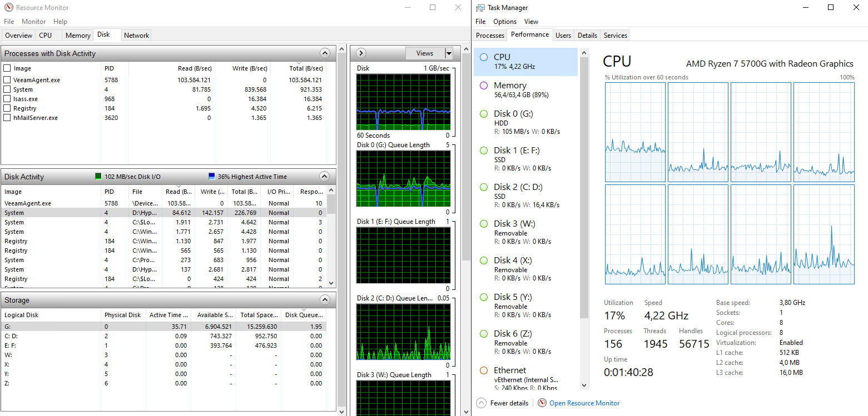Collapse the Processes with Disk Activity section
This screenshot has width=868, height=416.
point(325,53)
